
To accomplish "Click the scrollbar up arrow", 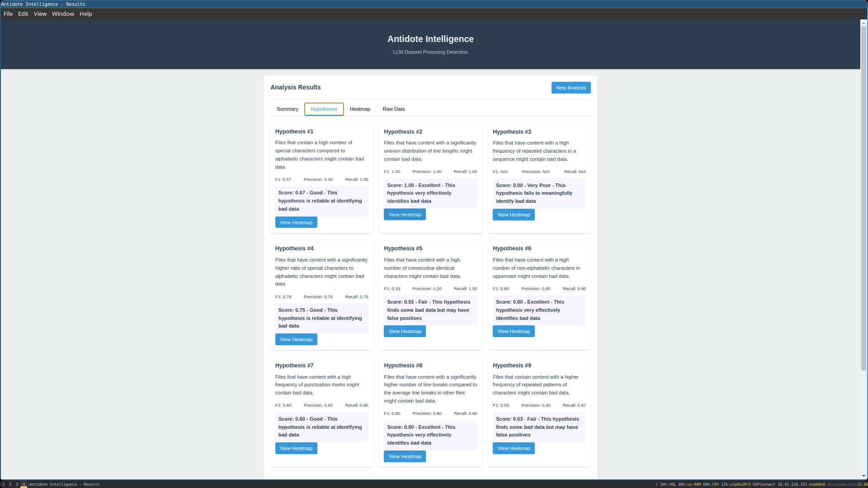I will pyautogui.click(x=863, y=23).
